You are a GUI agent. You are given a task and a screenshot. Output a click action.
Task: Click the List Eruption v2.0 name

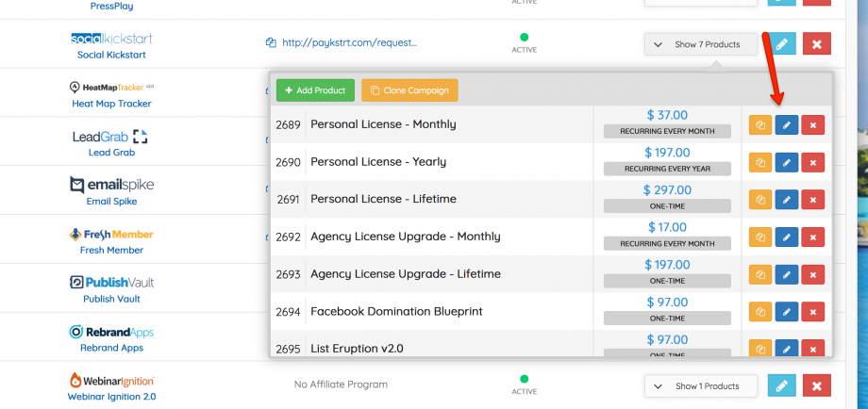(x=357, y=349)
